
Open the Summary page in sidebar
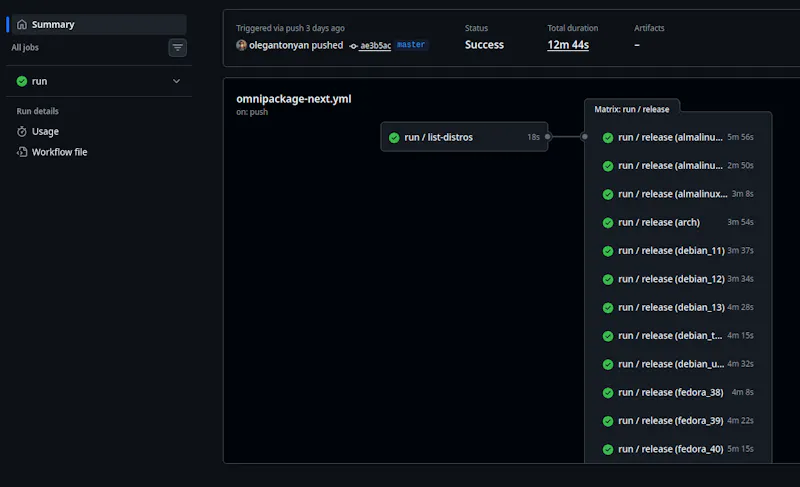[x=98, y=24]
